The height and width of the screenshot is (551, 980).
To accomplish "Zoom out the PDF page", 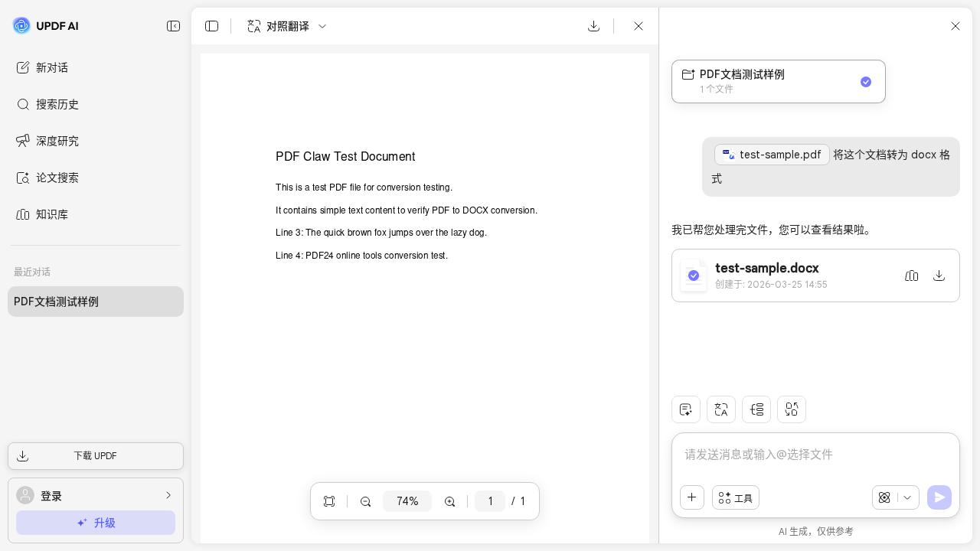I will [x=366, y=501].
